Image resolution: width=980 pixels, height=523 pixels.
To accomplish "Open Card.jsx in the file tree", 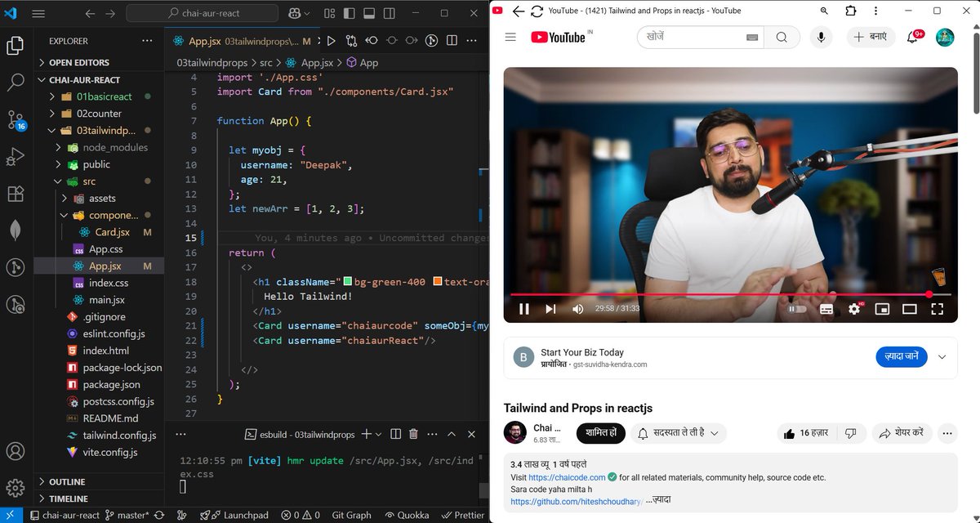I will (x=99, y=232).
